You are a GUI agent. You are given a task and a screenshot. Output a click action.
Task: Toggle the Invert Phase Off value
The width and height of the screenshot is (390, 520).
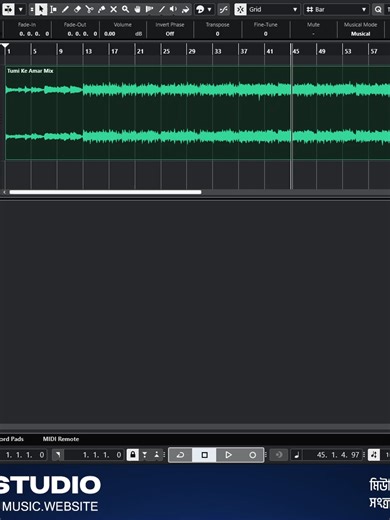170,34
